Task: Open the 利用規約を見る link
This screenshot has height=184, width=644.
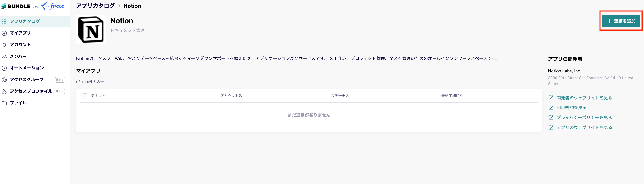Action: pyautogui.click(x=571, y=108)
